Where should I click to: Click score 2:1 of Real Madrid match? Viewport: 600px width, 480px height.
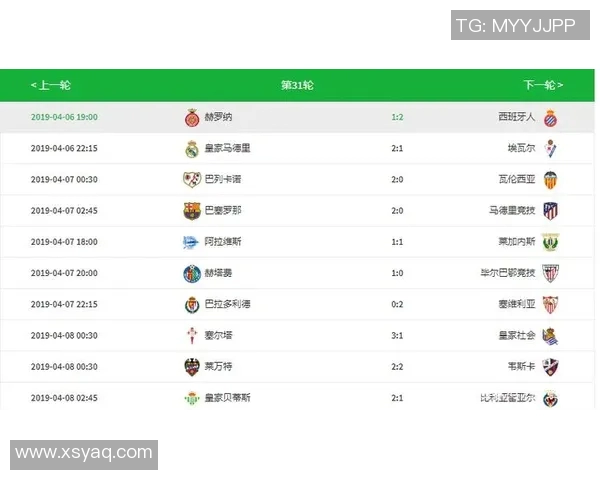pos(397,149)
